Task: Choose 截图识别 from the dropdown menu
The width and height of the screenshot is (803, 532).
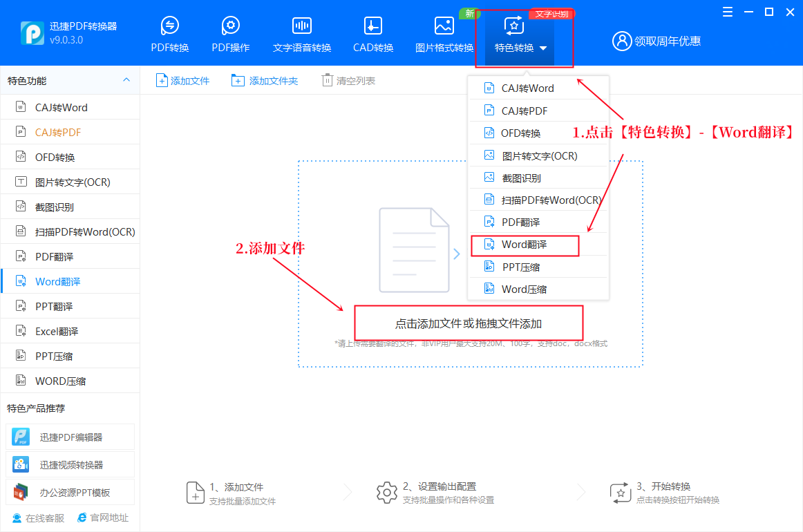Action: tap(538, 178)
